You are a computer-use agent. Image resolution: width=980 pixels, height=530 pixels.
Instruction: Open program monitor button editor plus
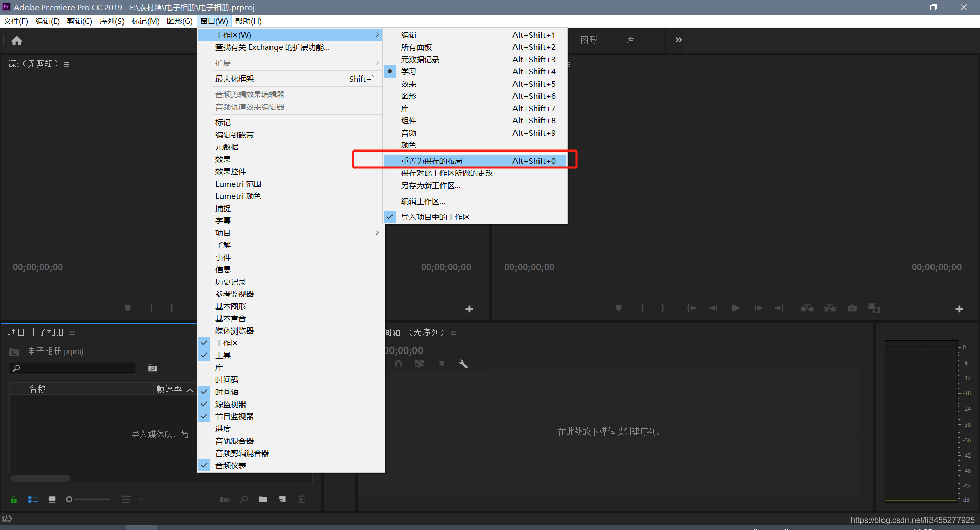(959, 309)
